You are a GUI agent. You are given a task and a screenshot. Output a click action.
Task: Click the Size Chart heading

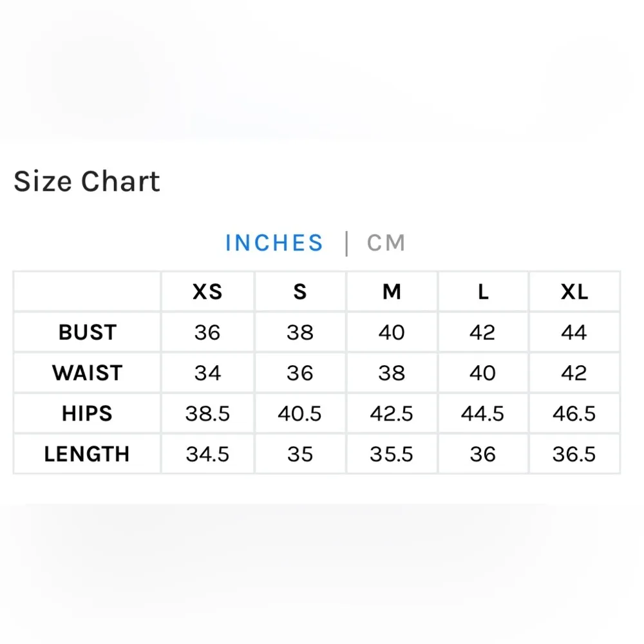87,181
